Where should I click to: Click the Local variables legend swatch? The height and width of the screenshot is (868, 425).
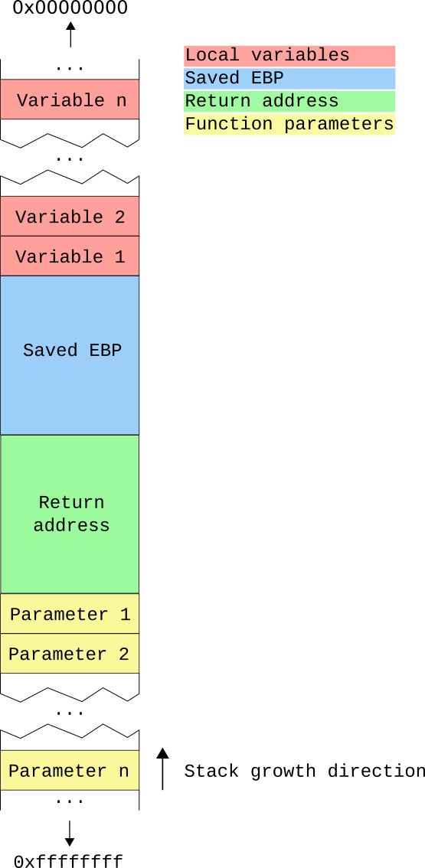click(289, 56)
